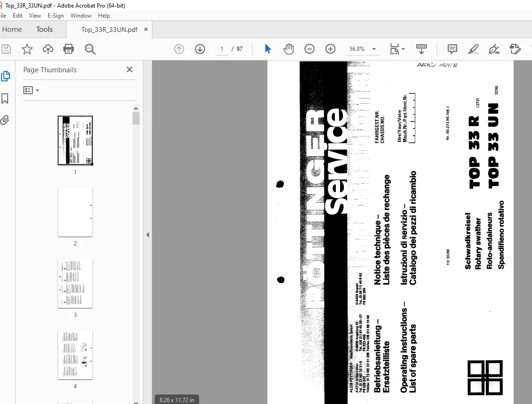This screenshot has height=404, width=532.
Task: Expand fit page tool dropdown arrow
Action: tap(403, 49)
